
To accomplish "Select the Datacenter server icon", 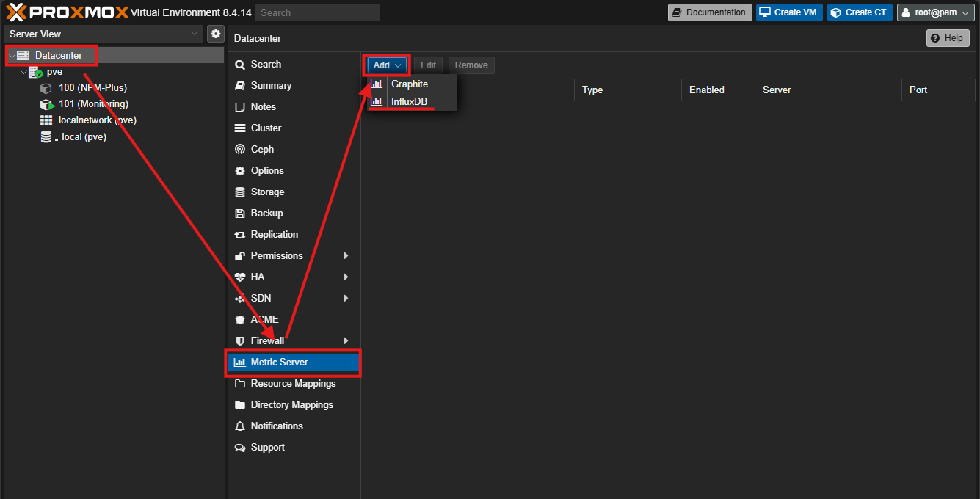I will pyautogui.click(x=23, y=56).
